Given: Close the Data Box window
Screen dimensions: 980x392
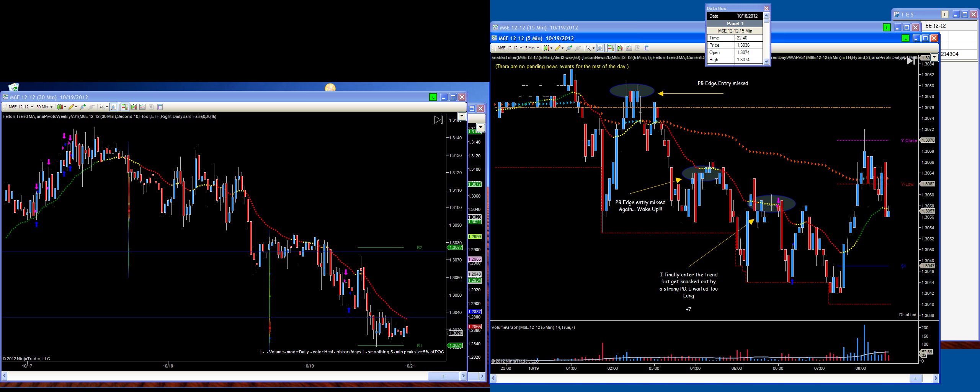Looking at the screenshot, I should click(x=766, y=8).
